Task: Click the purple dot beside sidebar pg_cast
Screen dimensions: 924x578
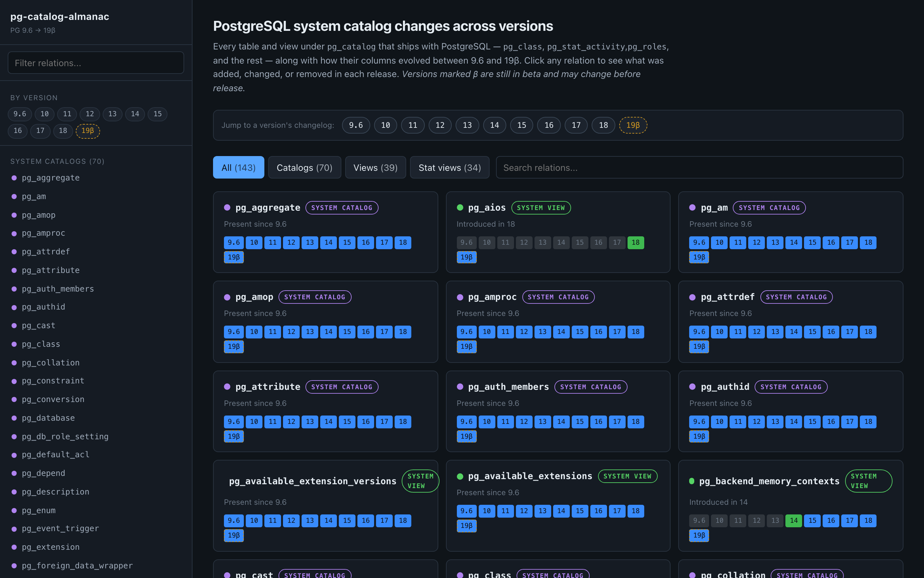Action: click(14, 326)
